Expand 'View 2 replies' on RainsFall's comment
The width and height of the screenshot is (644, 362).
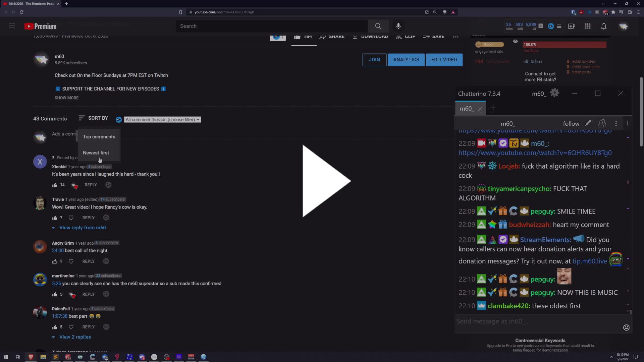pos(75,337)
